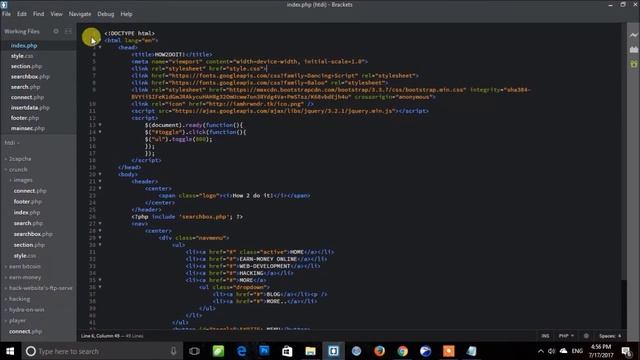
Task: Launch Microsoft Edge from taskbar
Action: [241, 351]
